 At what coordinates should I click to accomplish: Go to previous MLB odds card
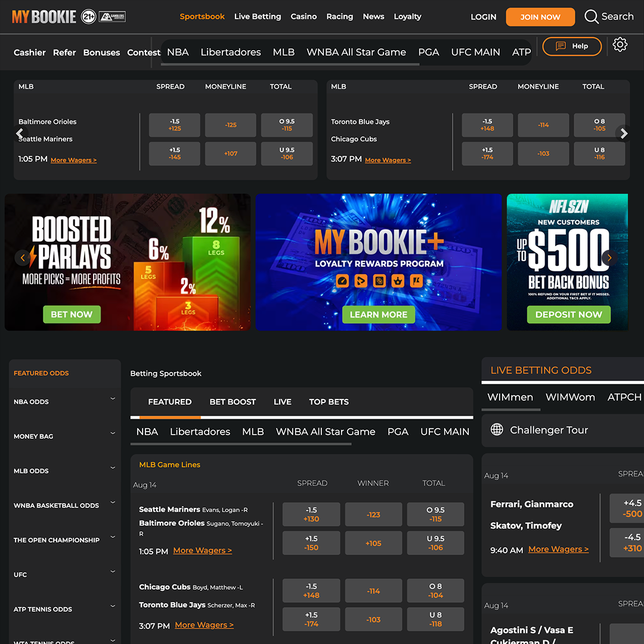coord(19,134)
